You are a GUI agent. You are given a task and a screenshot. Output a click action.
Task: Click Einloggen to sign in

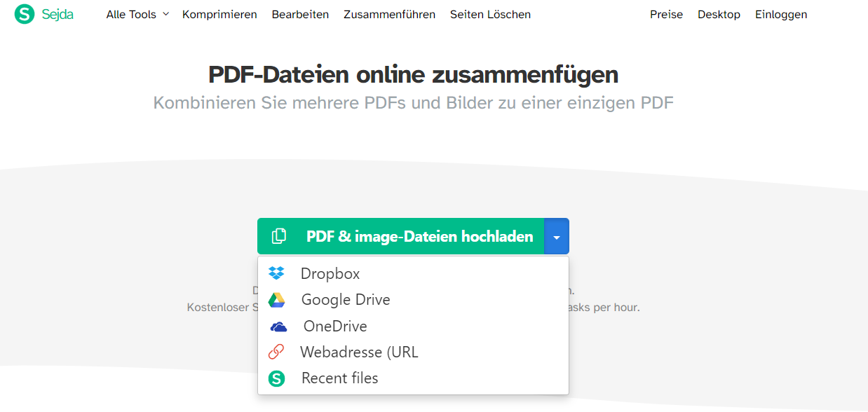[x=781, y=14]
